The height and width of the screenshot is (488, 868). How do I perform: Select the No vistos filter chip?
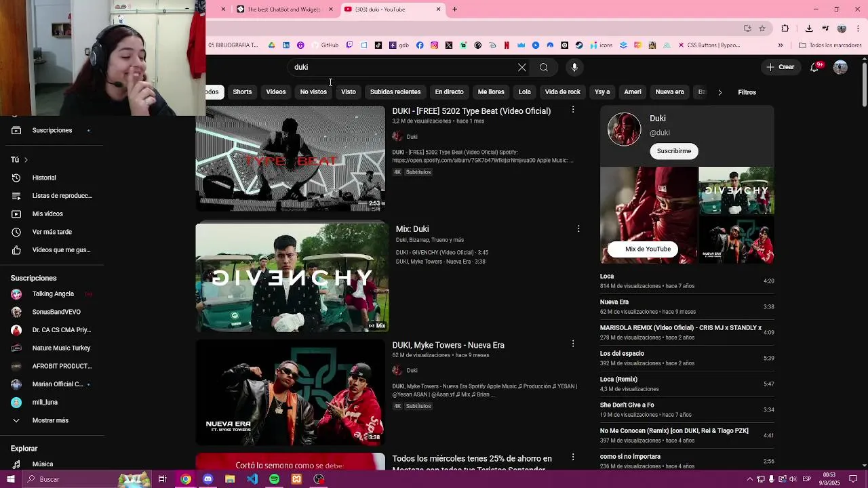coord(313,92)
